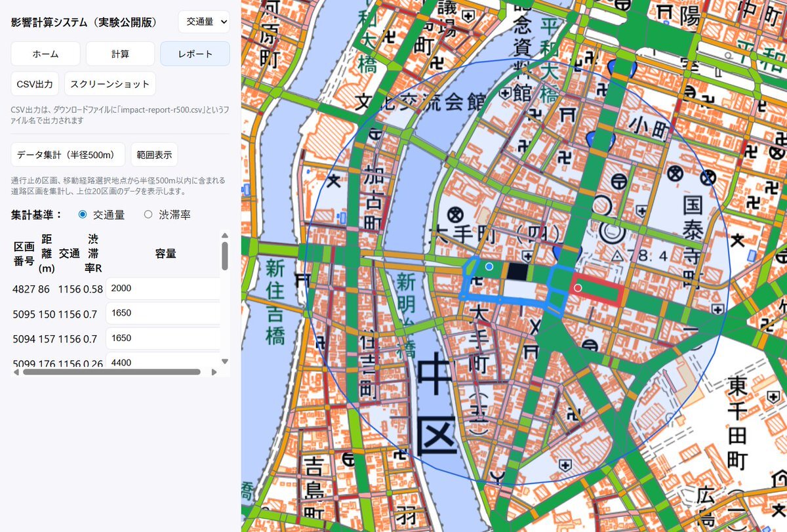Switch to the ホーム tab
The image size is (787, 532).
pos(46,54)
